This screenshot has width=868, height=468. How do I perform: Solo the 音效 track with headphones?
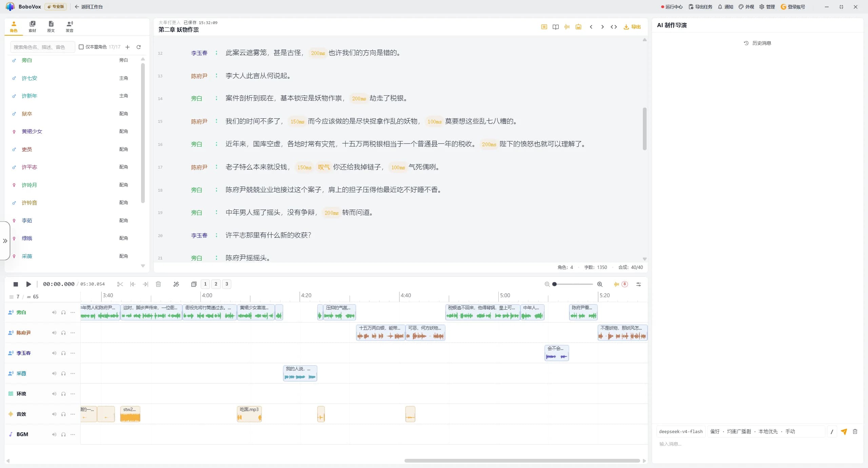[63, 414]
